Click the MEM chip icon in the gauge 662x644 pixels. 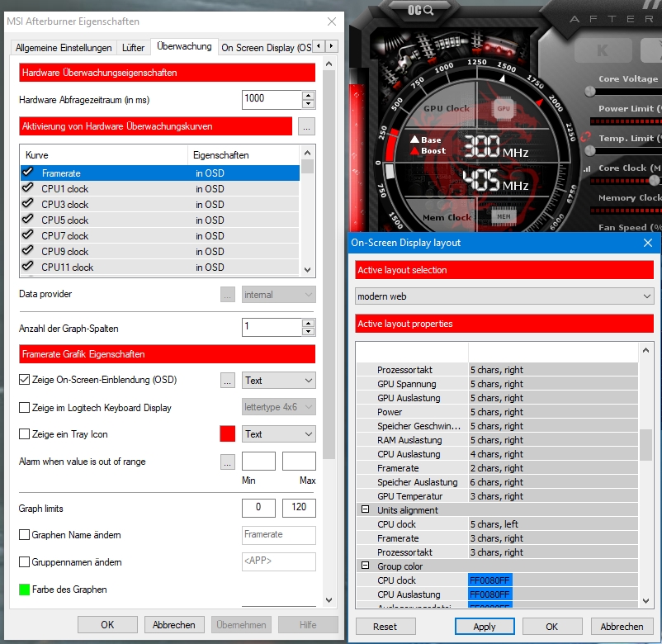coord(504,216)
